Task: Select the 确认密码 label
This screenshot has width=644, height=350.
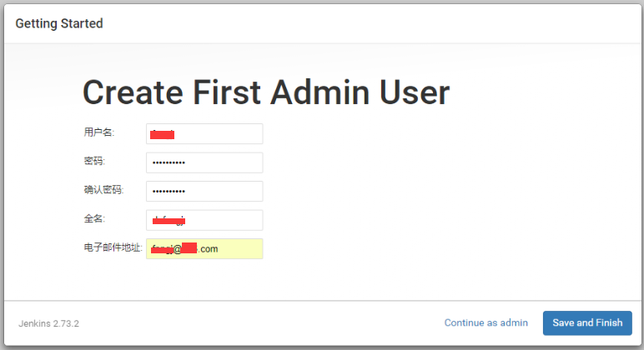Action: click(103, 189)
